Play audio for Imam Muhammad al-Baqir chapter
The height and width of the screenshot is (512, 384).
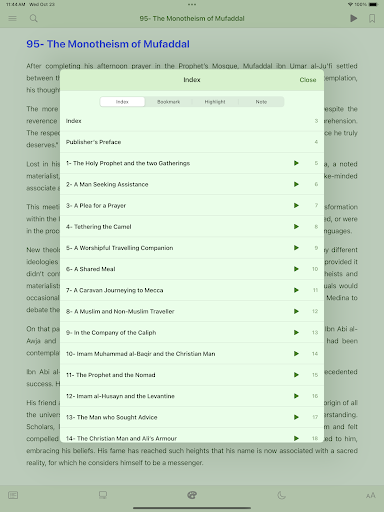click(296, 354)
